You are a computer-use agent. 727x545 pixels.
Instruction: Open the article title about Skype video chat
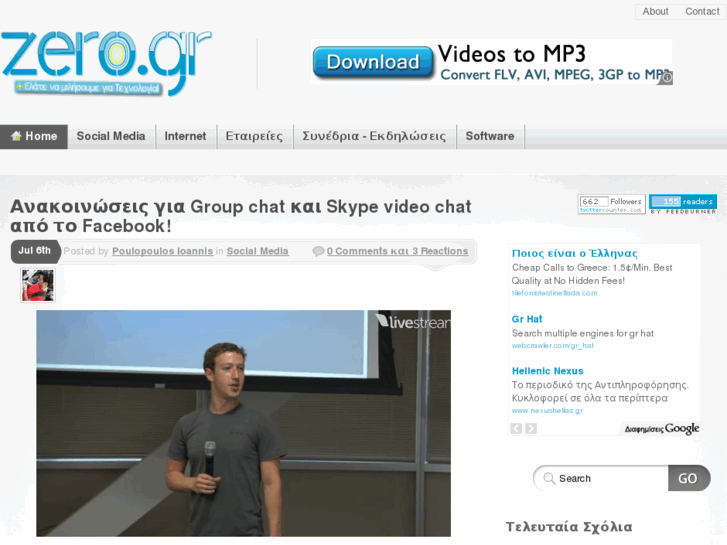[241, 216]
